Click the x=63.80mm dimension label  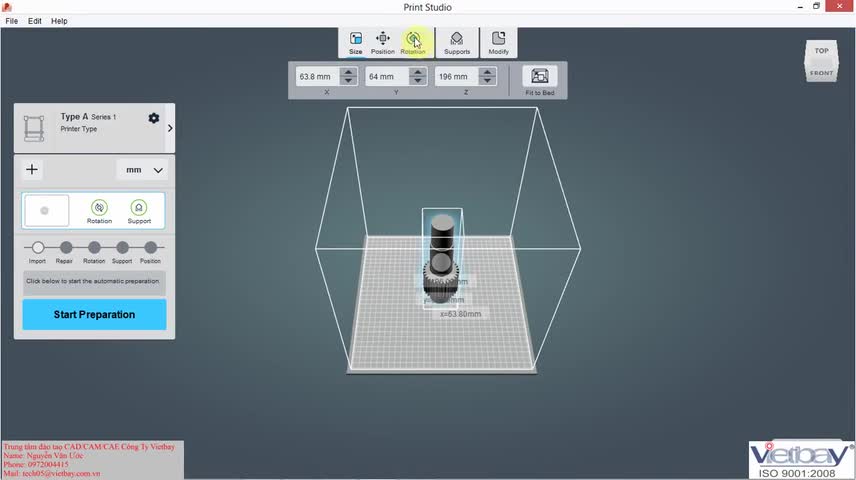460,314
